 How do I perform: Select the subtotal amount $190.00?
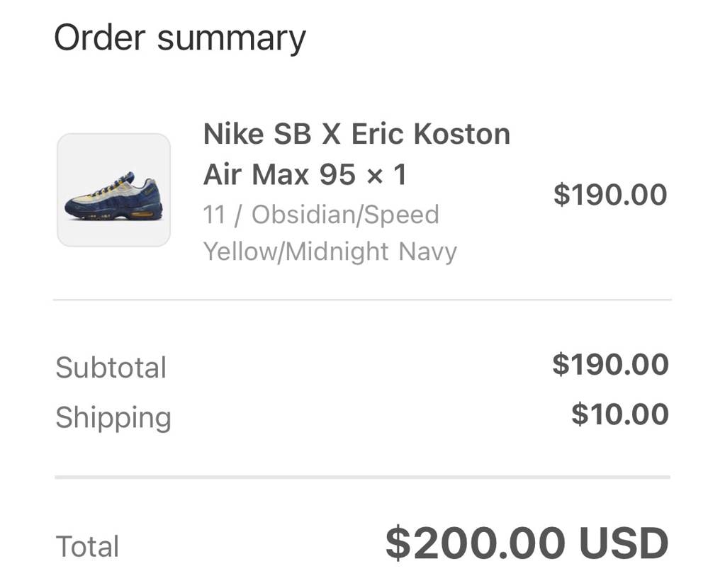coord(610,364)
